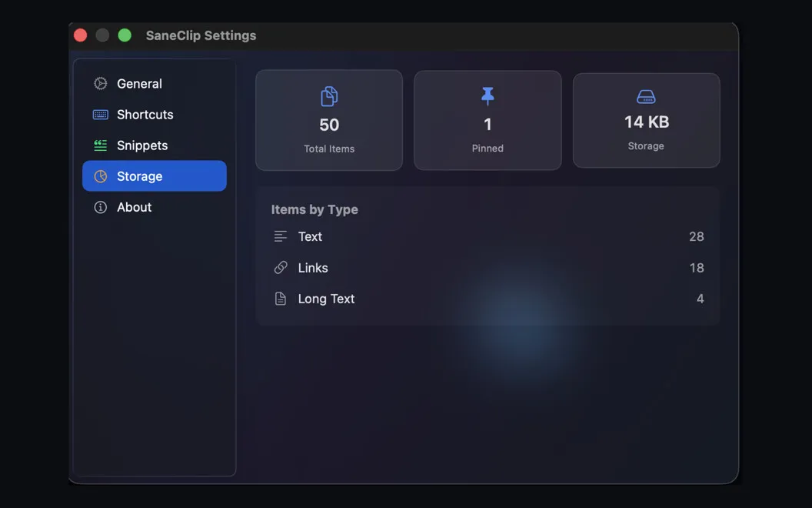The image size is (812, 508).
Task: Click the 'Long Text' row label
Action: click(326, 299)
